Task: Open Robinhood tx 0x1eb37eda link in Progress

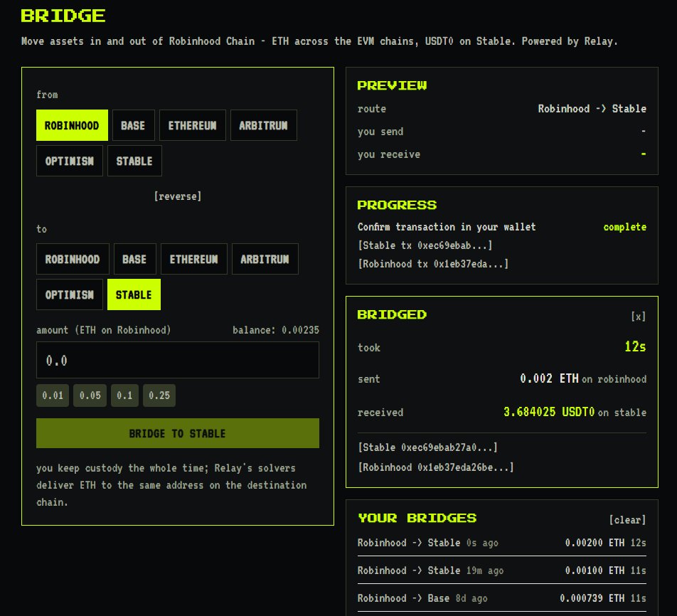Action: pos(433,264)
